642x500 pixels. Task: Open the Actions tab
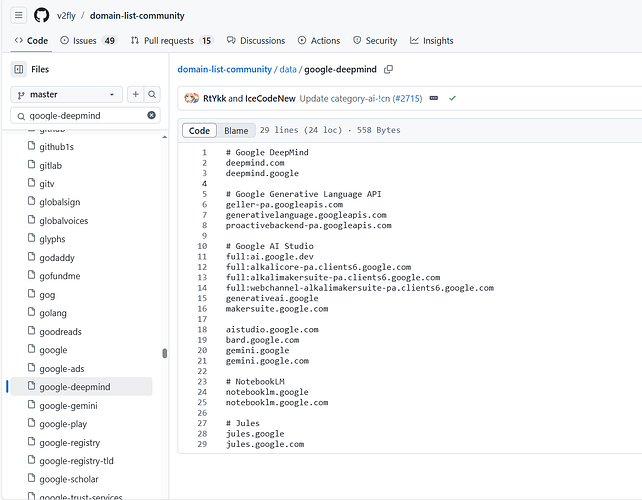[x=319, y=41]
